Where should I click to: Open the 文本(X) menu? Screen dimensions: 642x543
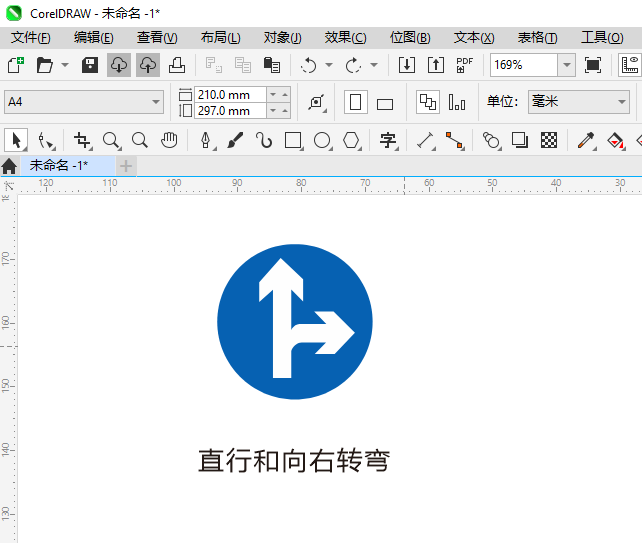point(474,38)
